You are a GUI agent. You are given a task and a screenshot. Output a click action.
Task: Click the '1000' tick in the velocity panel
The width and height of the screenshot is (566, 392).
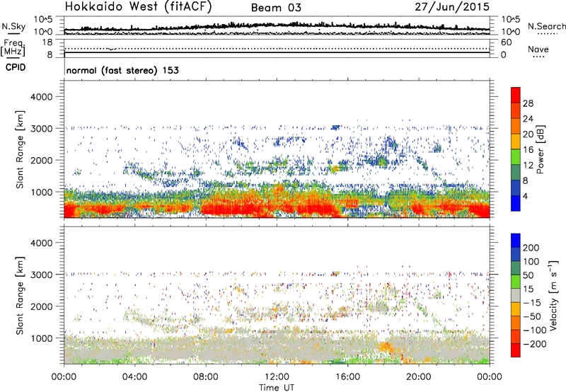pyautogui.click(x=41, y=338)
